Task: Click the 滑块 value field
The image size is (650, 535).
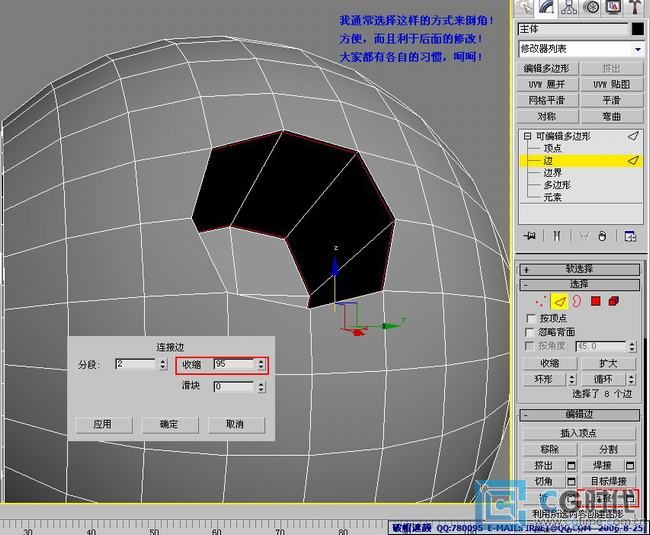Action: (x=234, y=387)
